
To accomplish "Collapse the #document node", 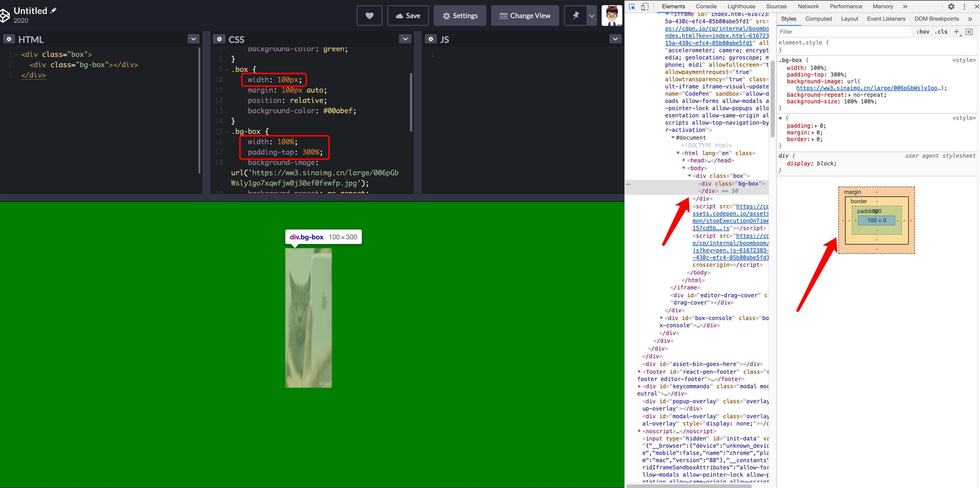I will tap(673, 138).
